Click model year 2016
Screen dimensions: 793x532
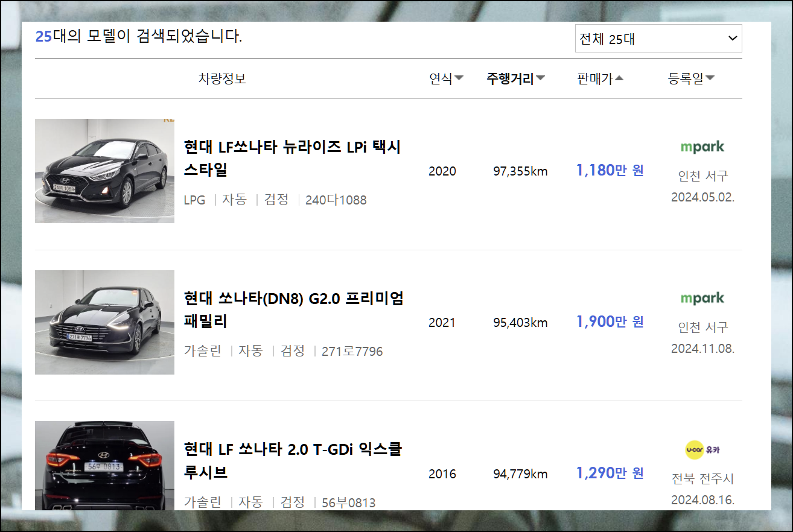pyautogui.click(x=442, y=474)
